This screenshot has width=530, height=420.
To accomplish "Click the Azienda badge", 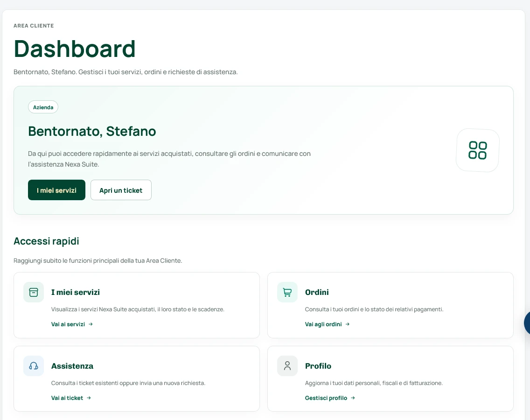I will click(43, 107).
